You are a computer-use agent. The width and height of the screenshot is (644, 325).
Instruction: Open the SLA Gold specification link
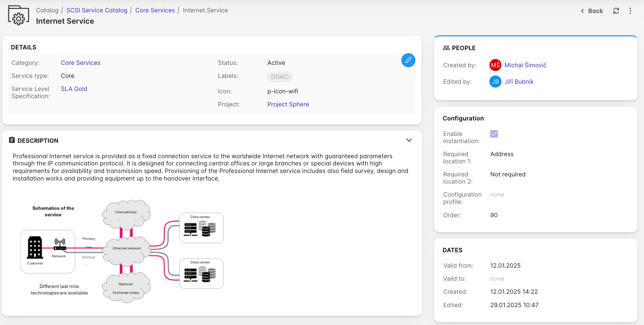pos(74,89)
